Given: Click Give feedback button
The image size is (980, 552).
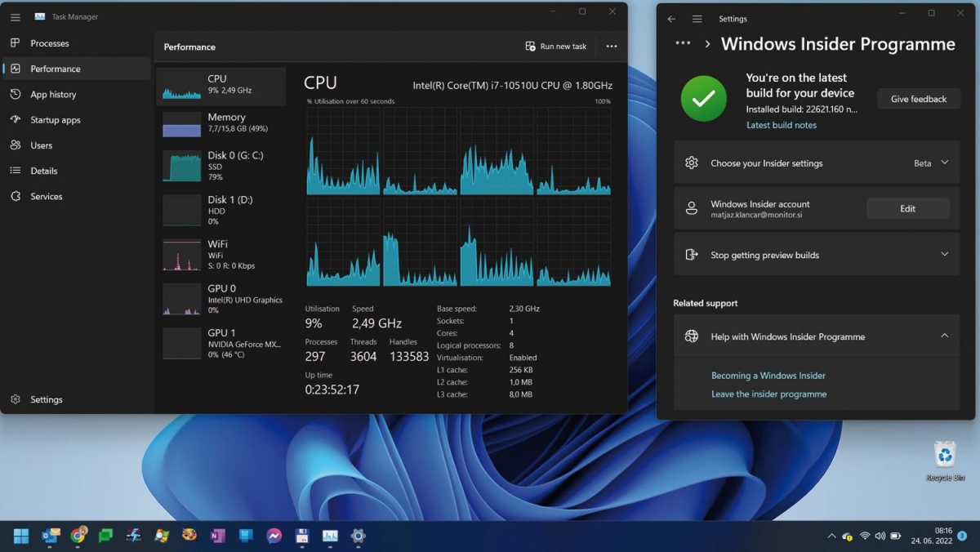Looking at the screenshot, I should (x=918, y=99).
